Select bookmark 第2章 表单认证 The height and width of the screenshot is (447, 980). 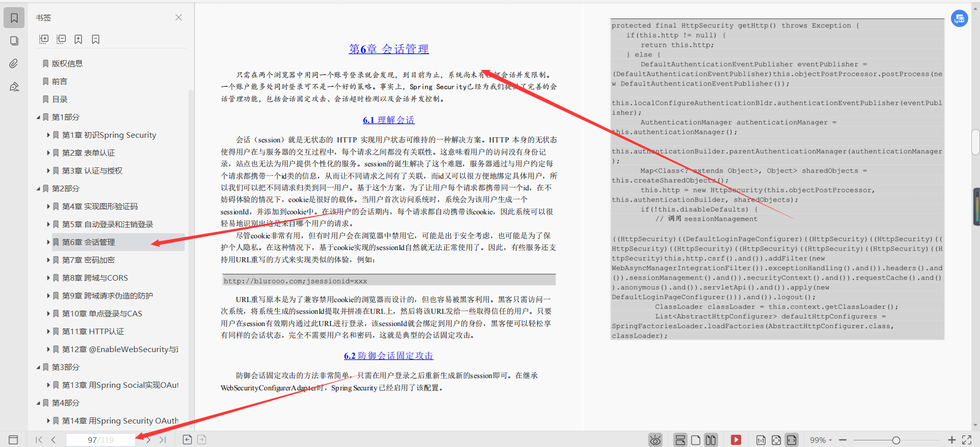click(x=88, y=153)
